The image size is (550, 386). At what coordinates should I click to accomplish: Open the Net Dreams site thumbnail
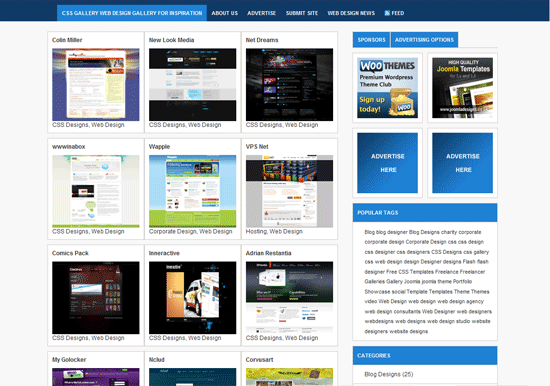point(289,85)
